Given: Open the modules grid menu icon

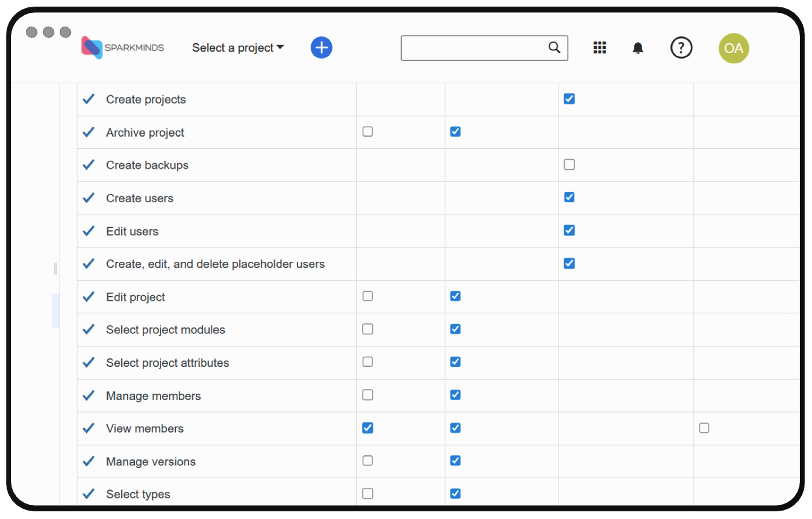Looking at the screenshot, I should tap(599, 47).
